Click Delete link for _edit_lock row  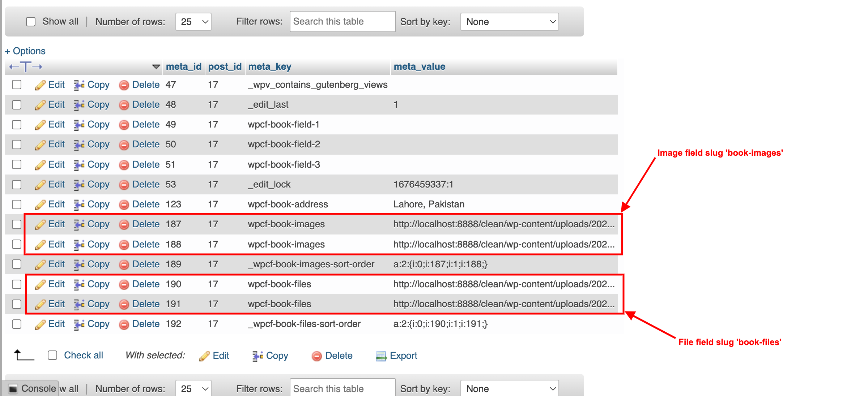point(146,185)
